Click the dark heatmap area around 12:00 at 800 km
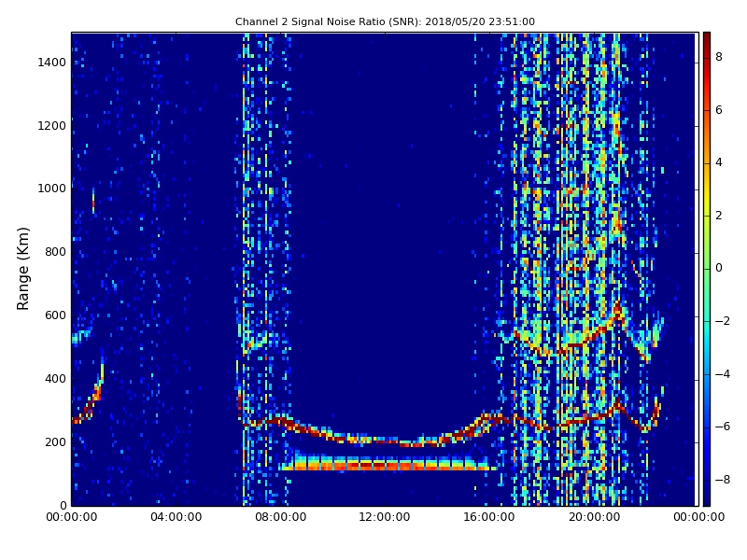The height and width of the screenshot is (560, 747). point(385,252)
